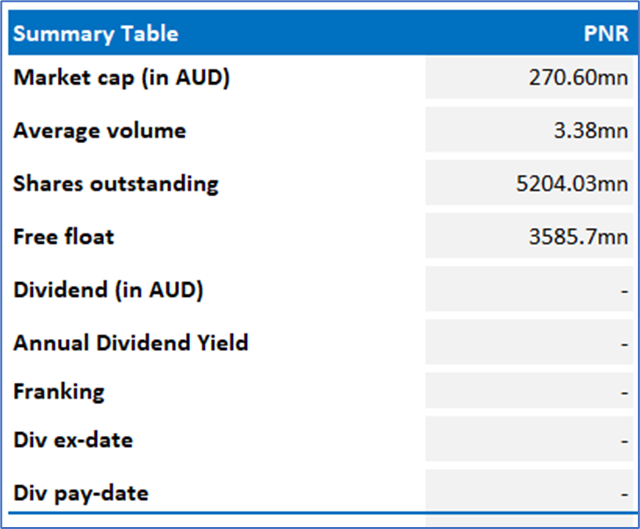Click the Shares outstanding label
This screenshot has height=529, width=640.
pos(115,184)
